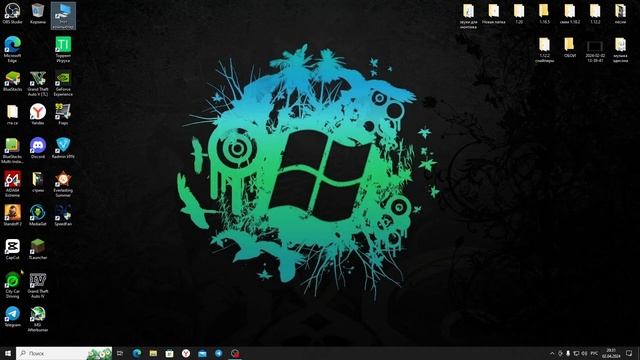Select the Radmin VPN desktop shortcut
This screenshot has width=640, height=360.
[x=63, y=148]
